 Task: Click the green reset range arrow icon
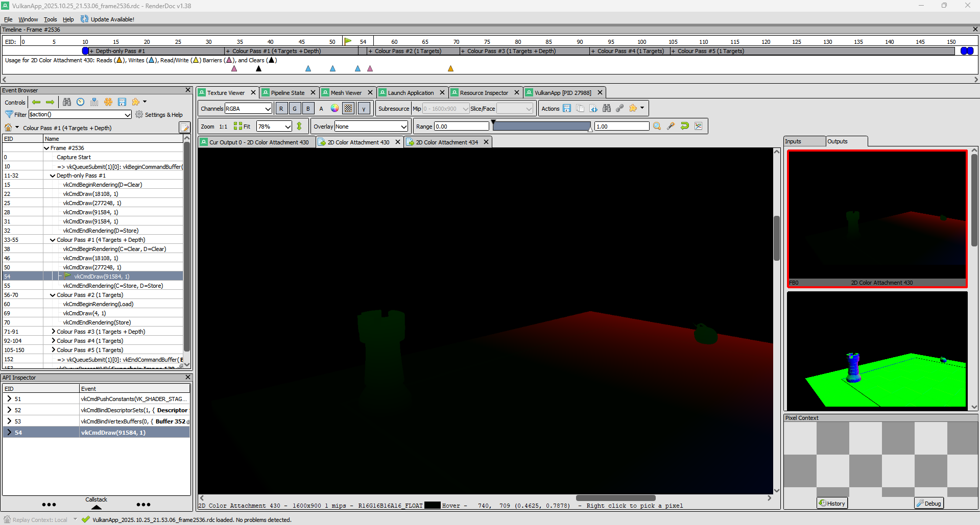pos(685,126)
